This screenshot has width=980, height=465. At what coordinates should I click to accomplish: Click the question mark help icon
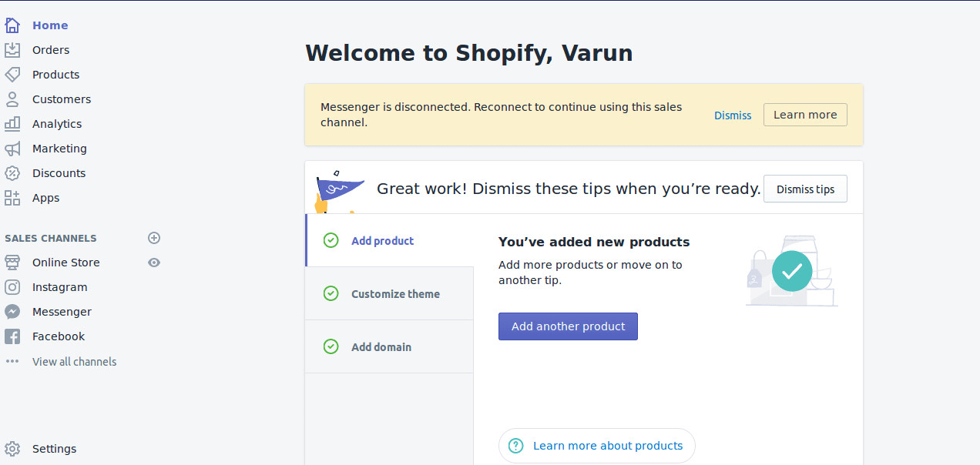tap(516, 446)
